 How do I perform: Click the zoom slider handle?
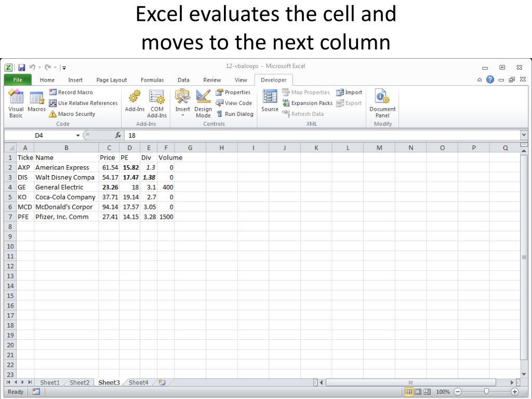coord(486,392)
